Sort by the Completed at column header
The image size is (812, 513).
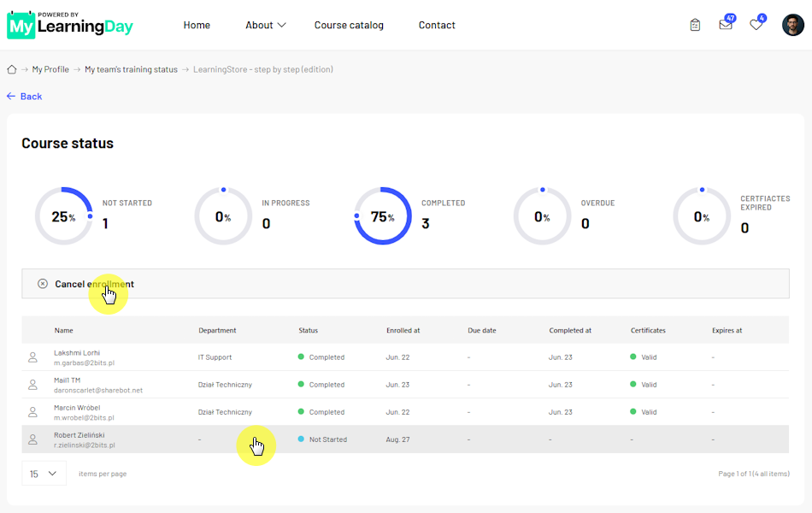[x=570, y=331]
